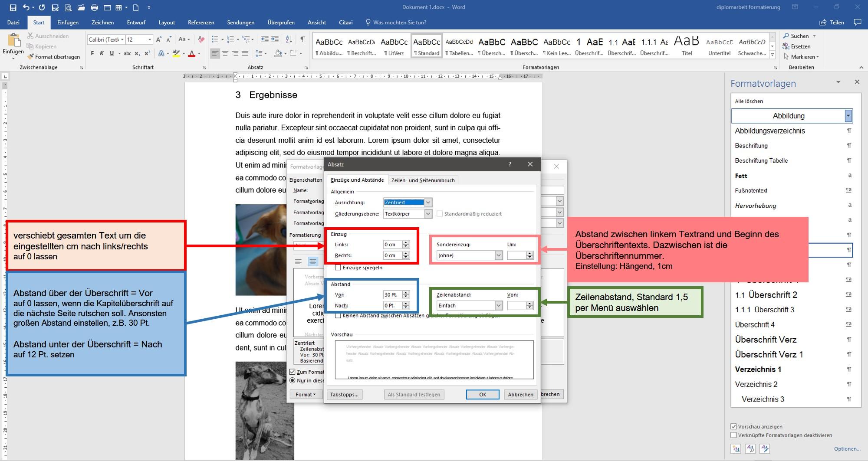Toggle bold formatting (F)
Viewport: 868px width, 461px height.
(92, 53)
